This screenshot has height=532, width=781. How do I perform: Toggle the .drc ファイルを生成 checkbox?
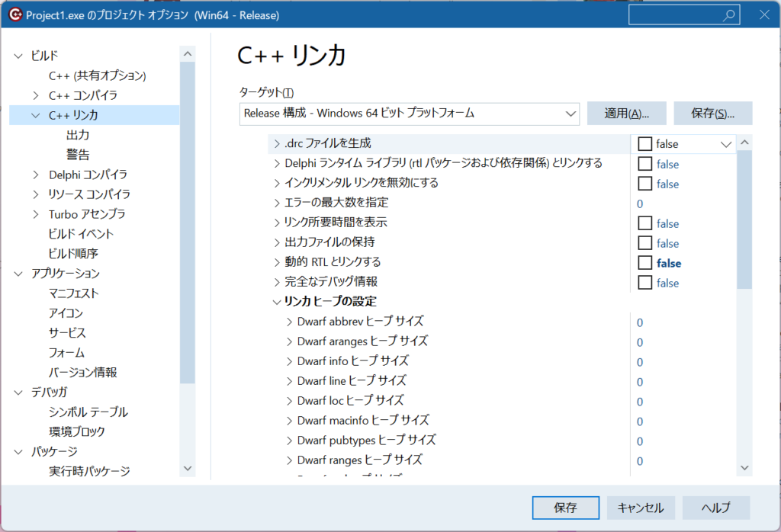(x=645, y=144)
